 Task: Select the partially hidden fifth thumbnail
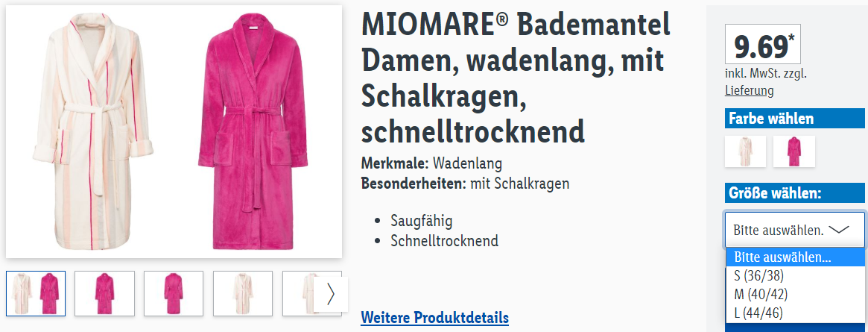(298, 293)
